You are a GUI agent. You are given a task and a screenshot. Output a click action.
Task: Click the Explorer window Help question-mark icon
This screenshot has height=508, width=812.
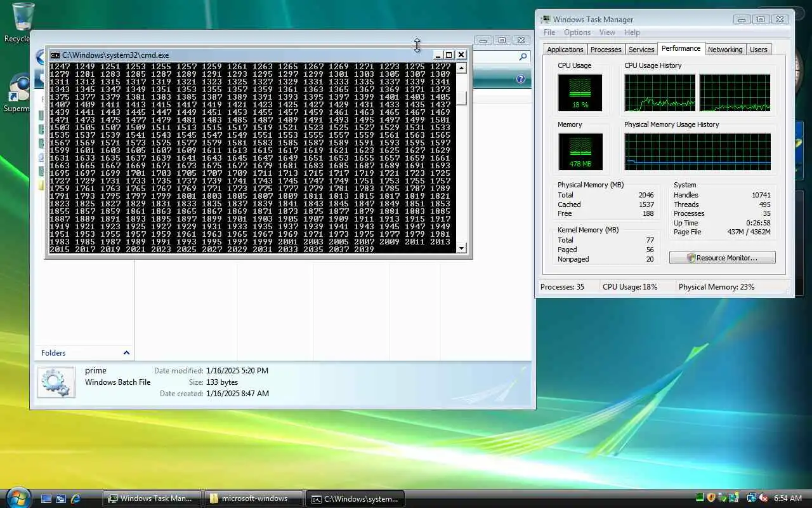pos(521,79)
